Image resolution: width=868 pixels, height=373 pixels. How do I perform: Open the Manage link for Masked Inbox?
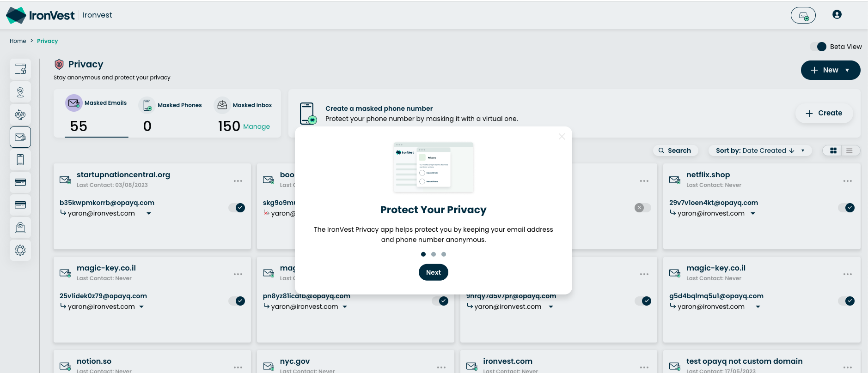257,126
